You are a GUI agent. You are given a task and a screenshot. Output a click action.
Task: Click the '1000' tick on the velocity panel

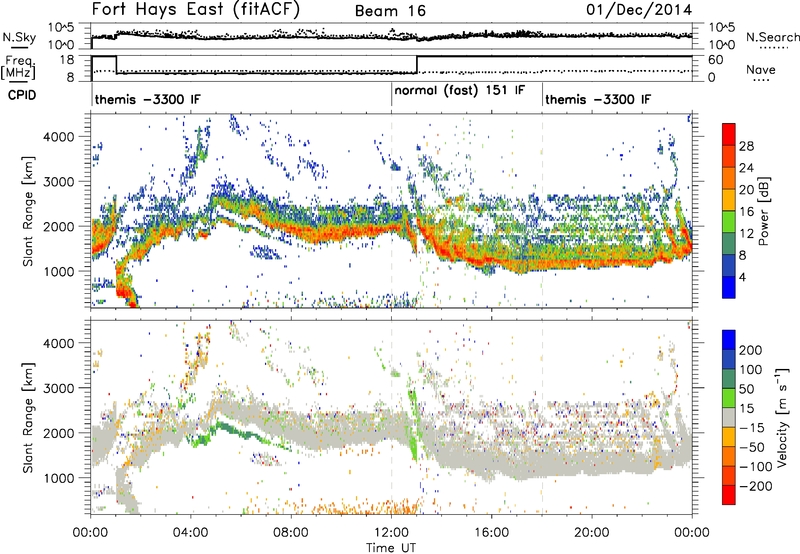point(58,478)
